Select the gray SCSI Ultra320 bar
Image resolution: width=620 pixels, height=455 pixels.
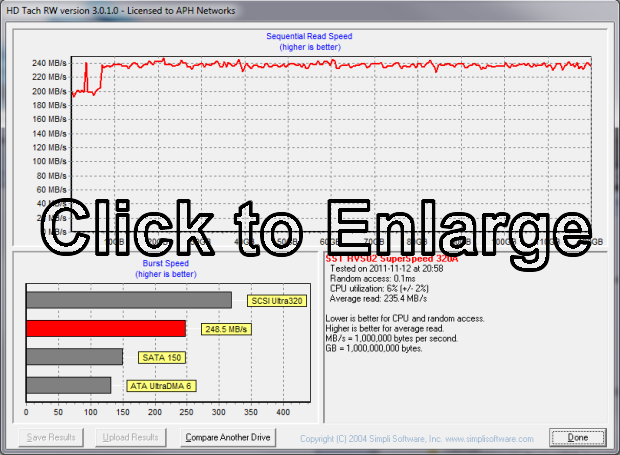[128, 300]
